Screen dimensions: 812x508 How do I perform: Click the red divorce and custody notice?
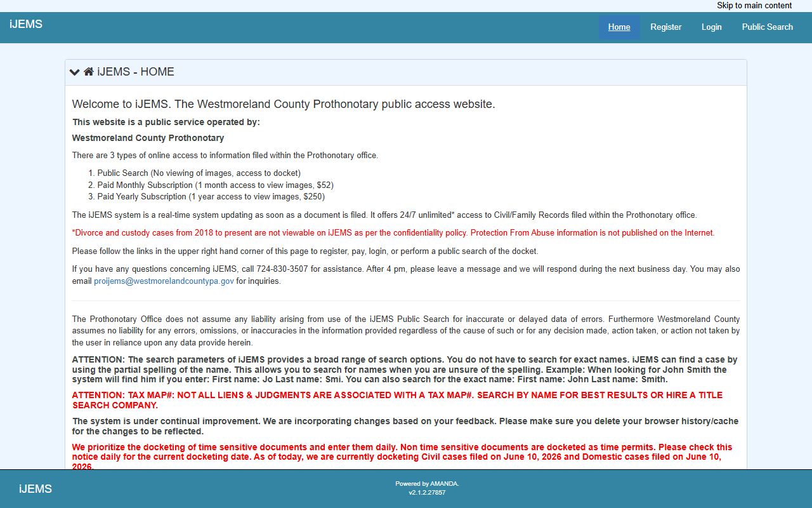coord(393,233)
